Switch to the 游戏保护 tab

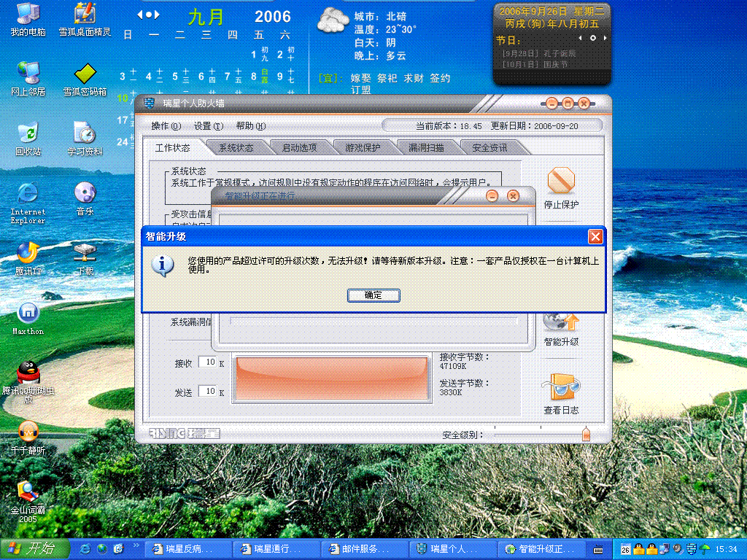point(363,147)
